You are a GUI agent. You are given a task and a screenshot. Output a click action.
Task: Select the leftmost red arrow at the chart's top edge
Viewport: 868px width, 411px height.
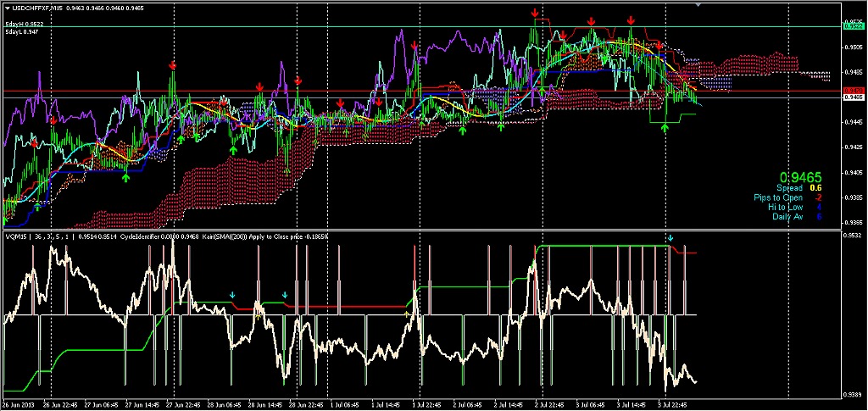(x=535, y=13)
